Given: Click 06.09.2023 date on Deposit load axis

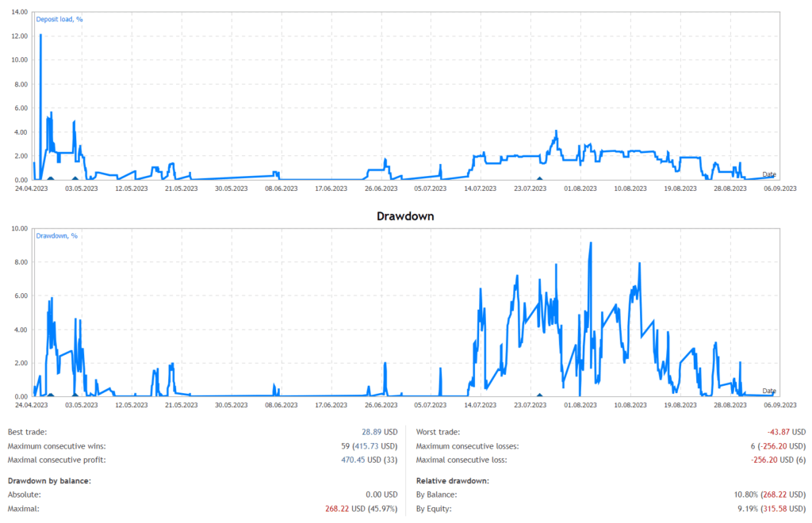Looking at the screenshot, I should [x=779, y=189].
